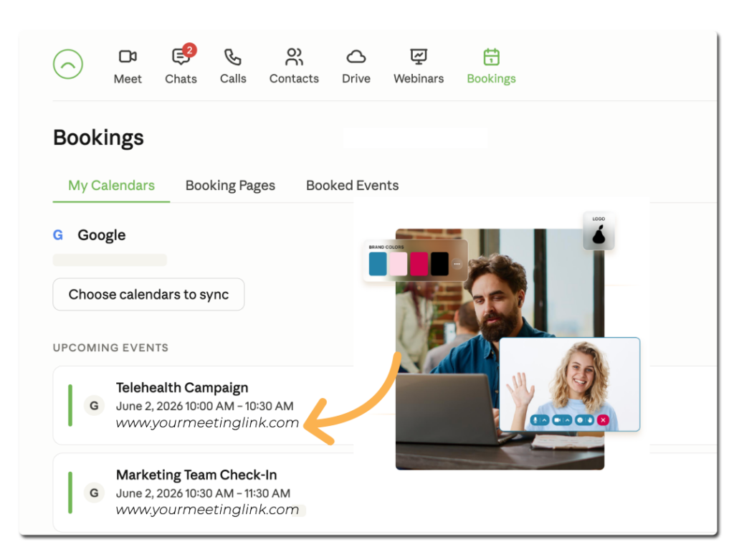Open the Drive cloud icon
The image size is (734, 560).
pyautogui.click(x=356, y=57)
